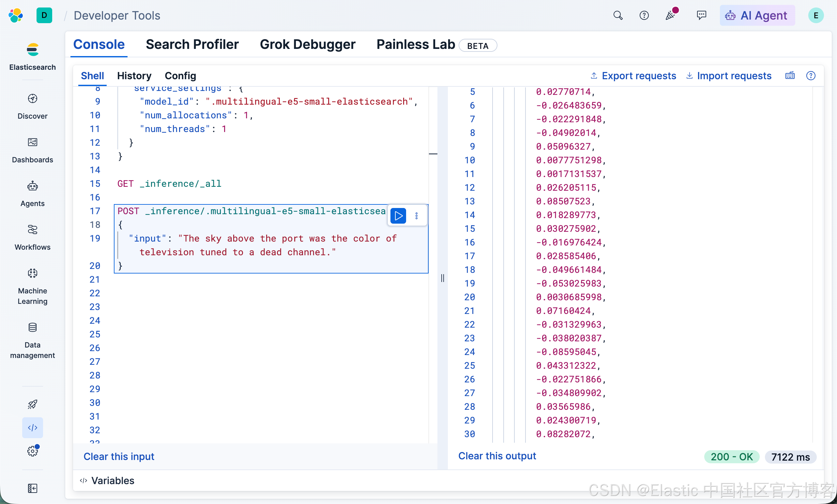Open Workflows from the sidebar

(32, 238)
